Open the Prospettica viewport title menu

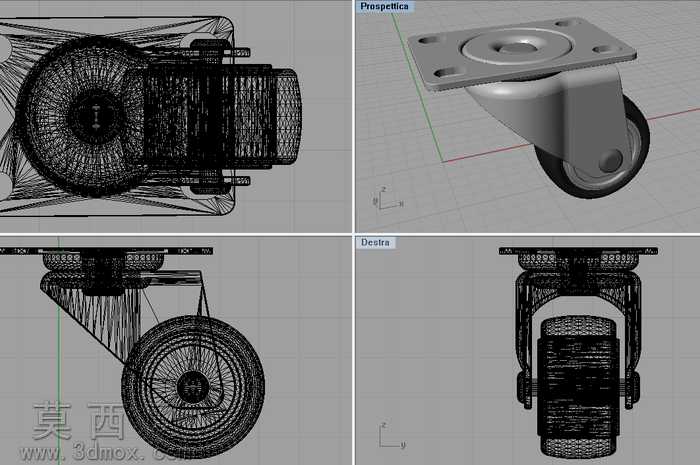point(384,6)
